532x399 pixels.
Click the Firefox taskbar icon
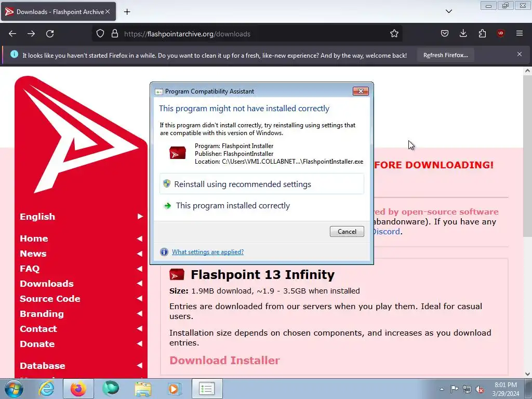(78, 389)
